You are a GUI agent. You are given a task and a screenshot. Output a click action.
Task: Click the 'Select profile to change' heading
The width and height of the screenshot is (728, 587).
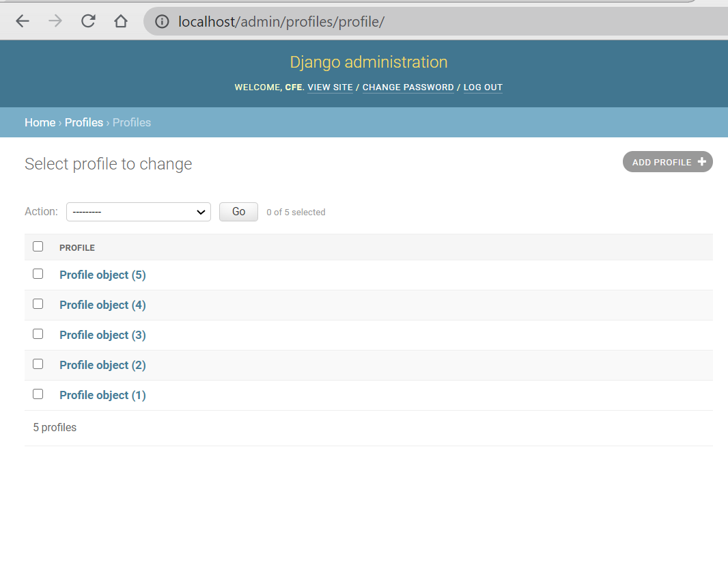click(x=108, y=164)
